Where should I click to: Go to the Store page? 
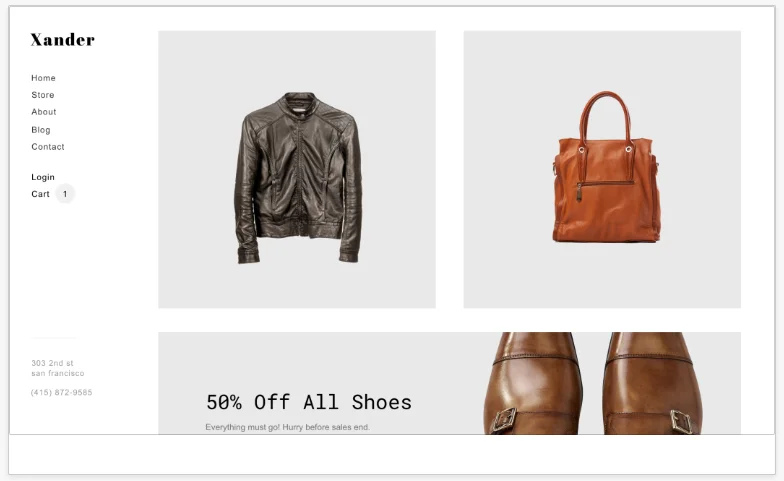[x=42, y=95]
